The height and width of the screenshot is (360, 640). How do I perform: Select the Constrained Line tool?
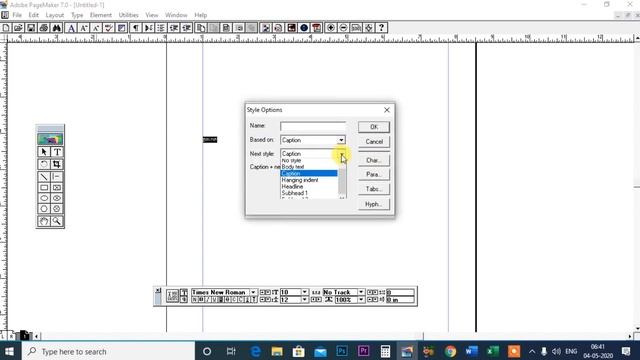click(57, 176)
